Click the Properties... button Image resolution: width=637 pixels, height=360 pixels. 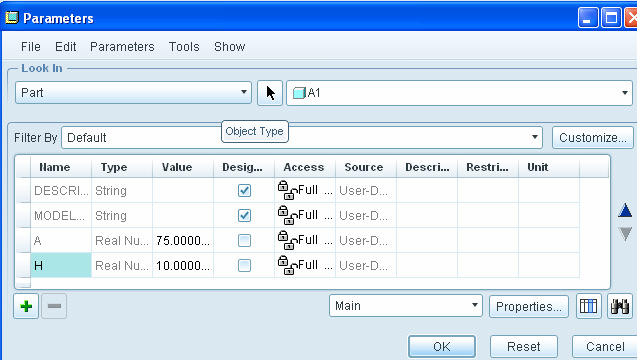pos(529,306)
